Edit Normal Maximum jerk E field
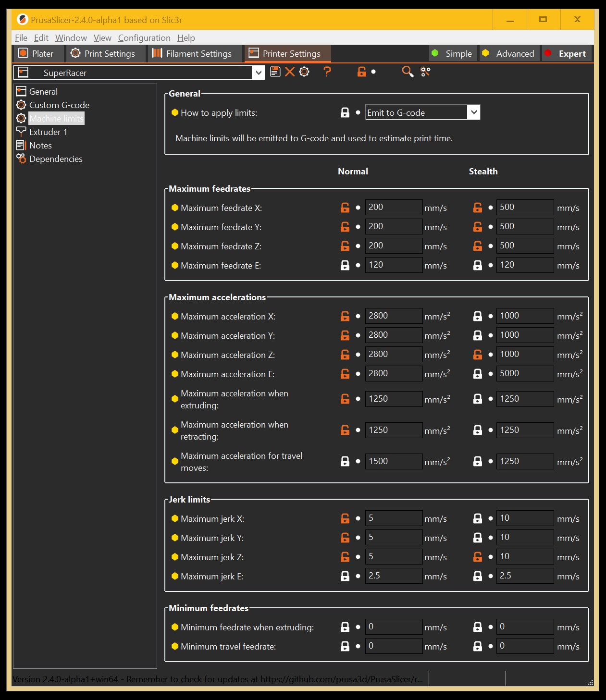606x700 pixels. point(394,576)
